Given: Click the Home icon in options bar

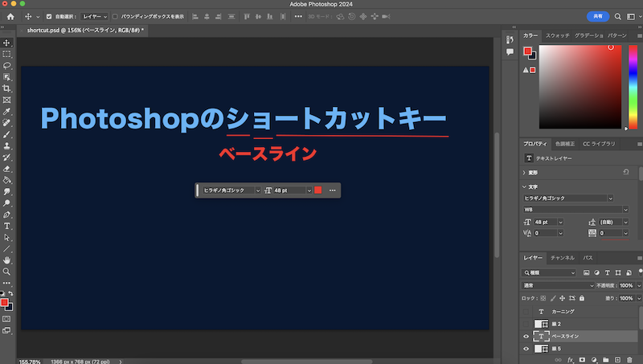Looking at the screenshot, I should click(10, 16).
